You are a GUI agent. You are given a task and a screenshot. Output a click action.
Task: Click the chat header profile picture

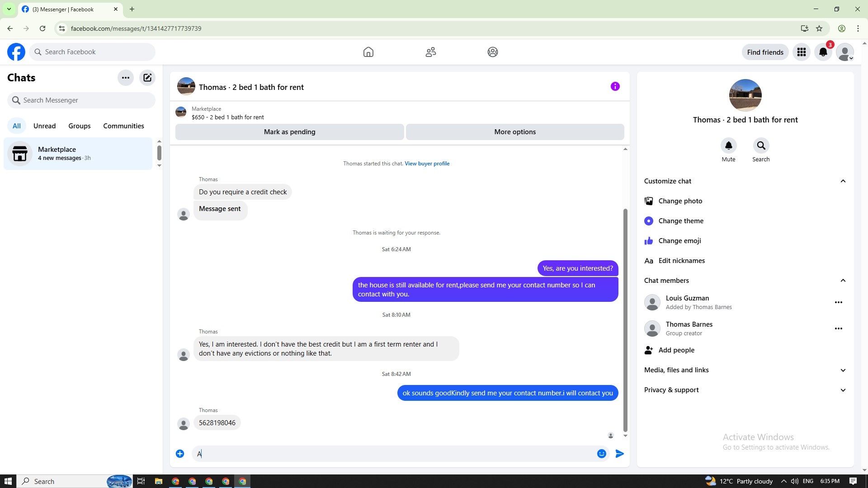(x=186, y=86)
